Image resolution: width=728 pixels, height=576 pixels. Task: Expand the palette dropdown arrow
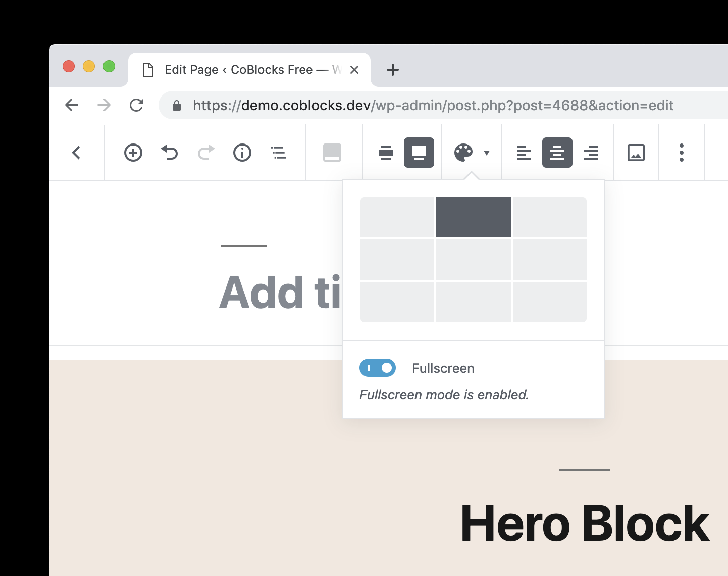[487, 153]
